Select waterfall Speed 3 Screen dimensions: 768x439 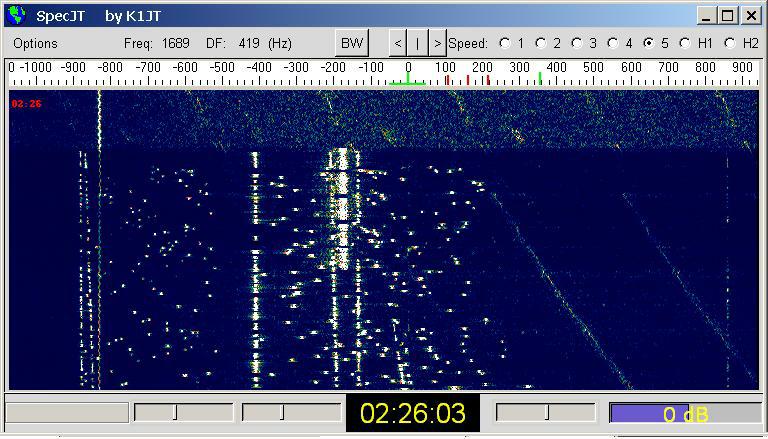(577, 43)
